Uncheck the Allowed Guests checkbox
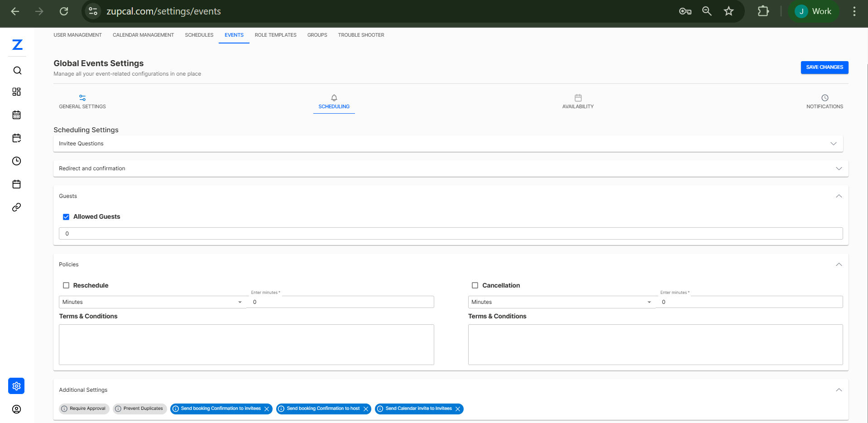This screenshot has height=423, width=868. [66, 216]
